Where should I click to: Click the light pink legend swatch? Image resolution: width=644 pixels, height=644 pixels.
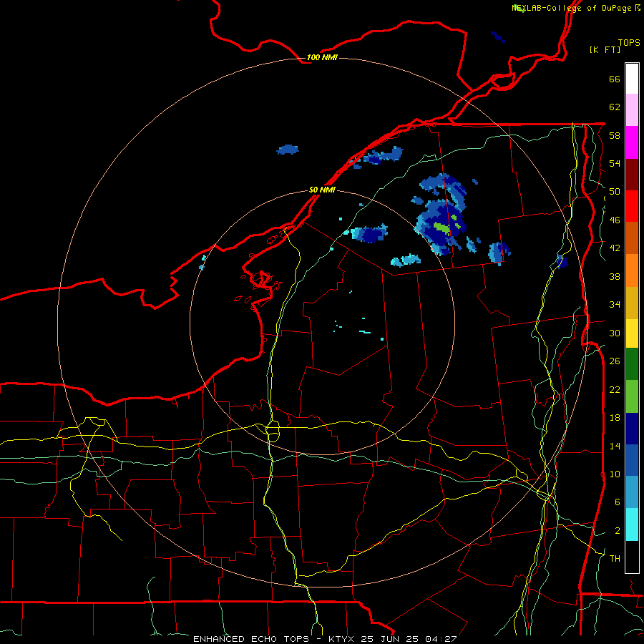pos(632,110)
